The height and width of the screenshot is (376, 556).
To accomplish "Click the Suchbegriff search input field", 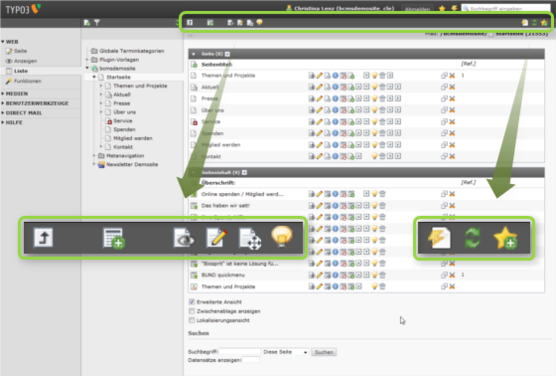I will point(240,352).
